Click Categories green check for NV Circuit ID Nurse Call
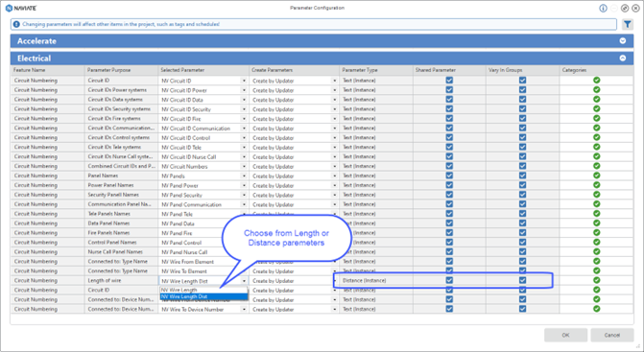Screen dimensions: 644x352 [x=596, y=156]
